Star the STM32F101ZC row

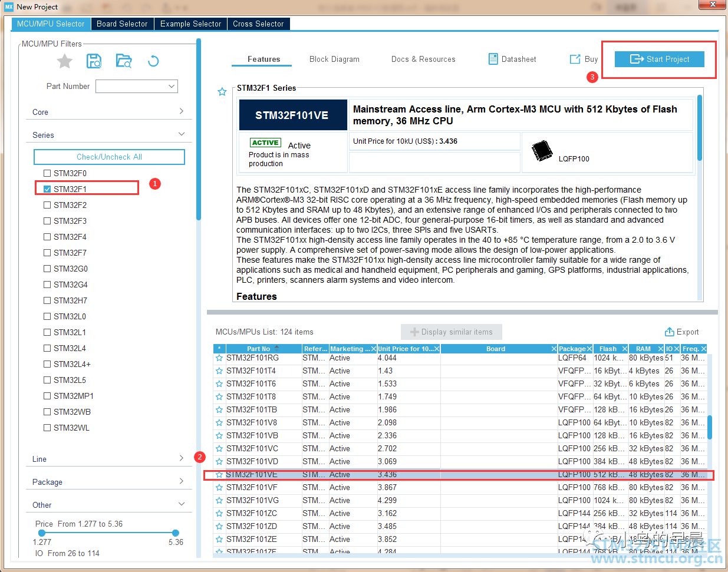219,514
